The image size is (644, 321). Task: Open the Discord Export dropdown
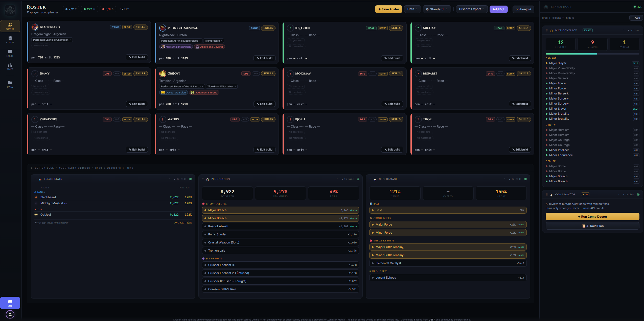(x=472, y=9)
